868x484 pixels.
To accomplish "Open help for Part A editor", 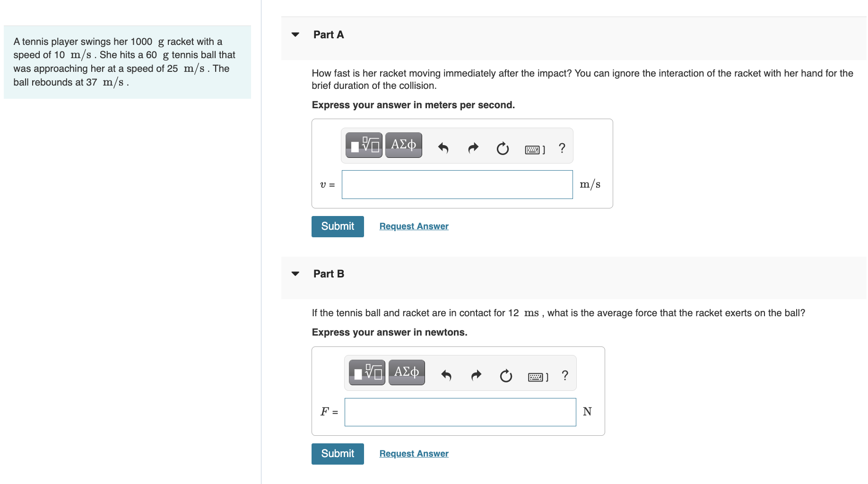I will coord(562,148).
